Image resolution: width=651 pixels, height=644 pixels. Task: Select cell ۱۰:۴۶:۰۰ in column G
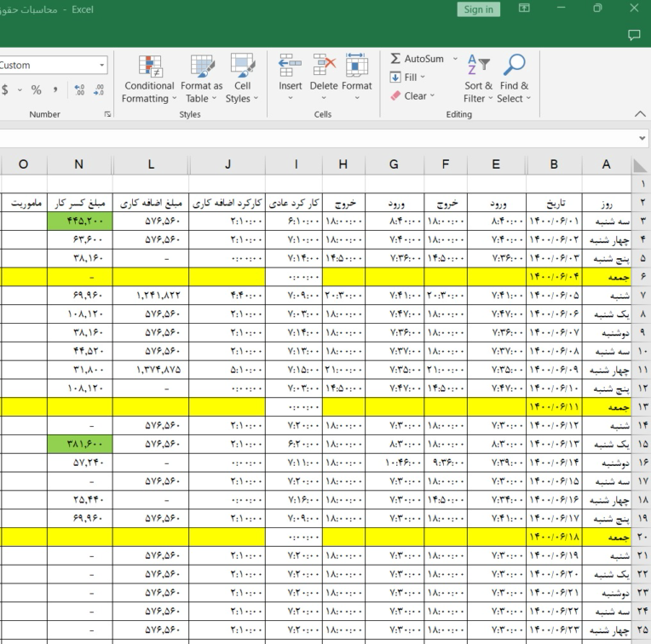pos(395,463)
